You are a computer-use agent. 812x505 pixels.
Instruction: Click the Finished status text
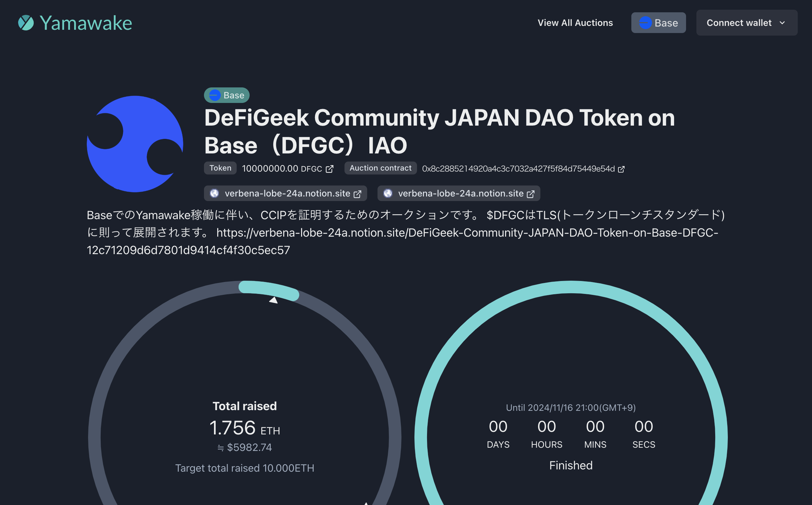(571, 465)
